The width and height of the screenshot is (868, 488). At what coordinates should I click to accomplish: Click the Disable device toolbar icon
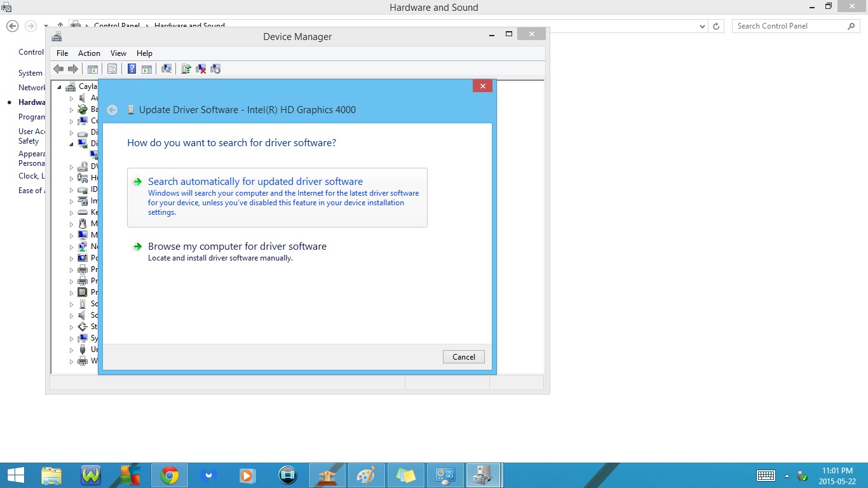[215, 69]
